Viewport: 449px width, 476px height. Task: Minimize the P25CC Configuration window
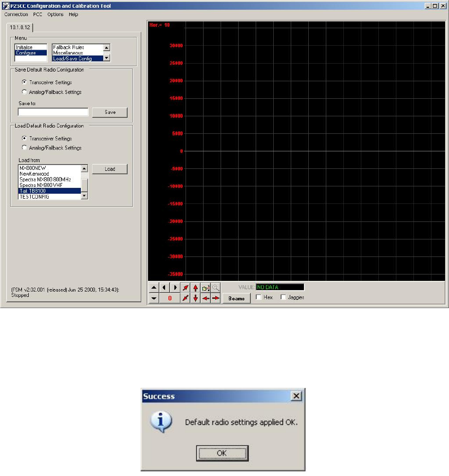(x=428, y=6)
